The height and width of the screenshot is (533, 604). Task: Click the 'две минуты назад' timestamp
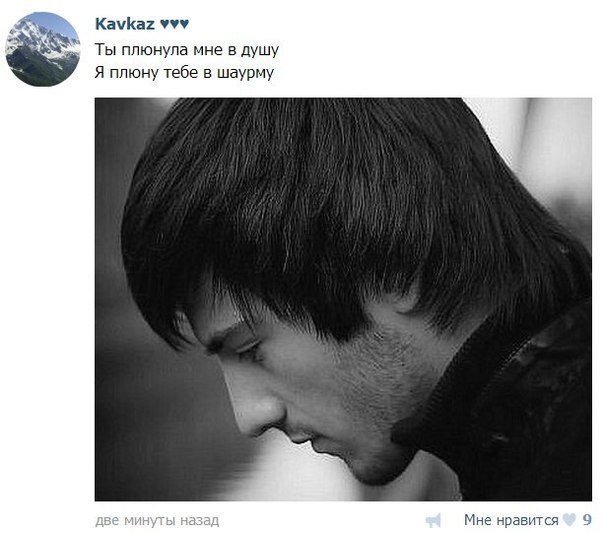tap(157, 521)
